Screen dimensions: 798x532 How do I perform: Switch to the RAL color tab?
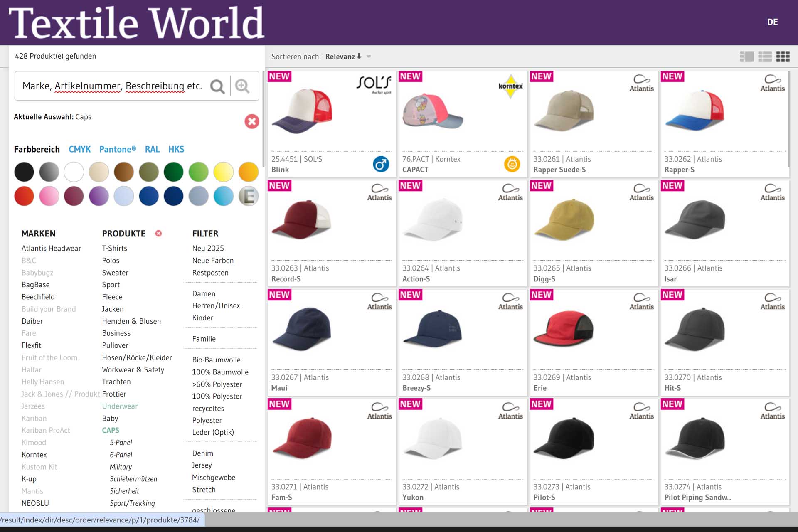click(x=152, y=149)
